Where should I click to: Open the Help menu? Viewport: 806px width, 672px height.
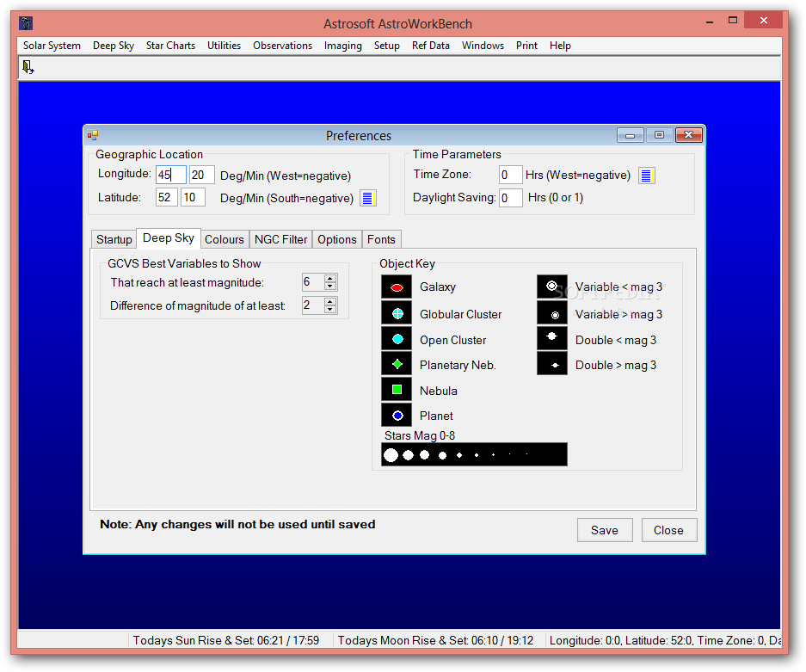click(560, 46)
